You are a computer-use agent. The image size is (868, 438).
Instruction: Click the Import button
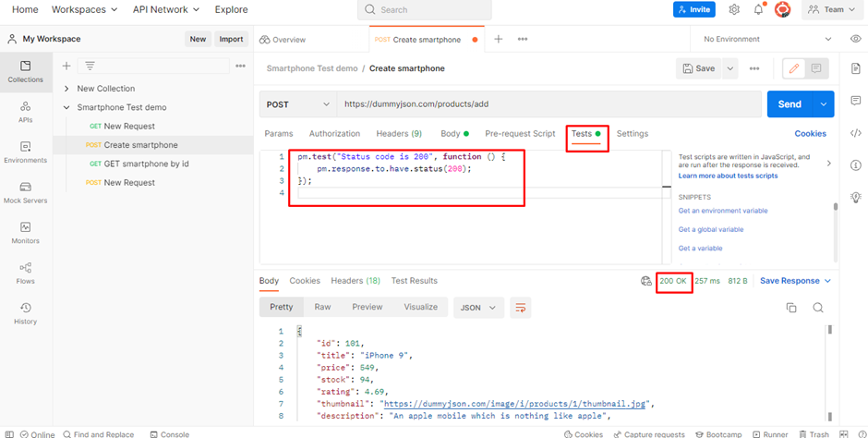(231, 39)
